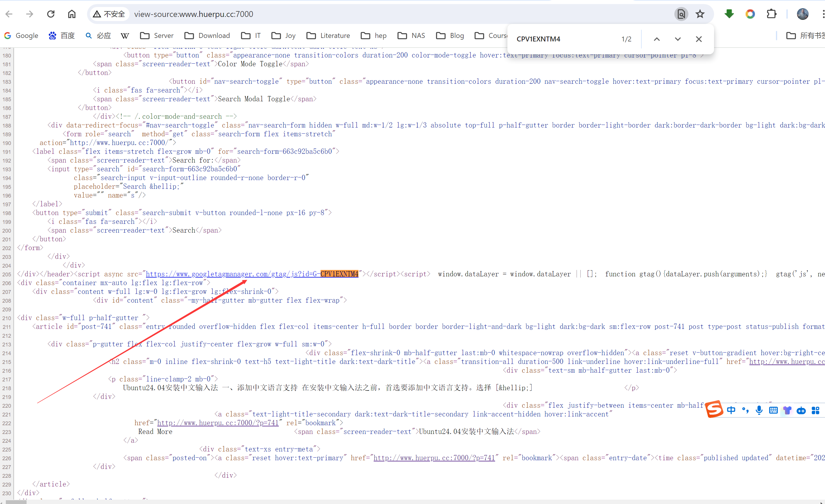Click the "Color Mode Toggle" text on line 181
Viewport: 825px width, 504px height.
click(x=250, y=64)
